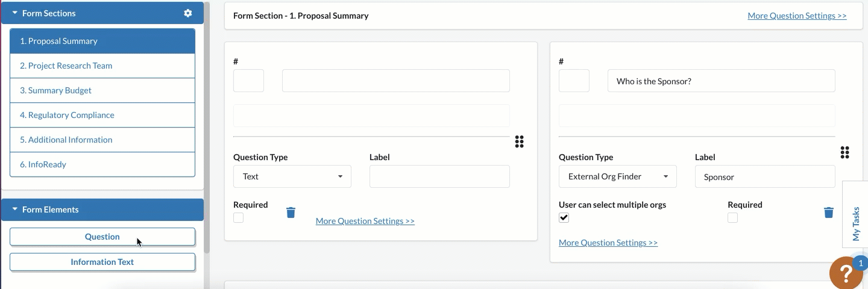868x289 pixels.
Task: Open the External Org Finder dropdown
Action: [x=618, y=176]
